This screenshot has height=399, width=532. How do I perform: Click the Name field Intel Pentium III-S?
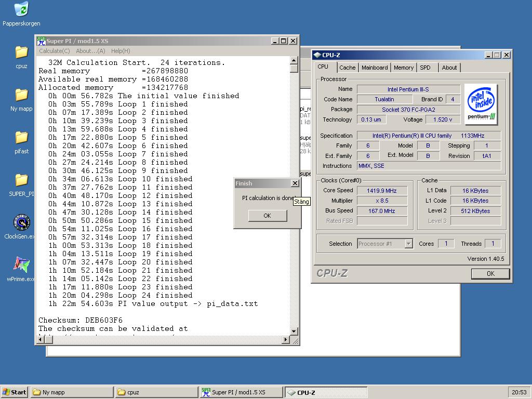pos(408,89)
